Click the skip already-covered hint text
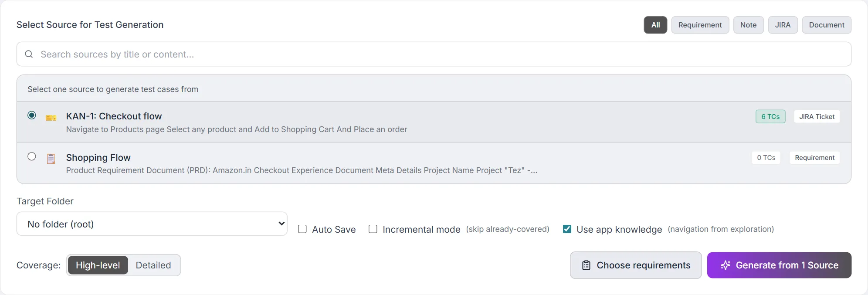Image resolution: width=868 pixels, height=295 pixels. click(508, 229)
